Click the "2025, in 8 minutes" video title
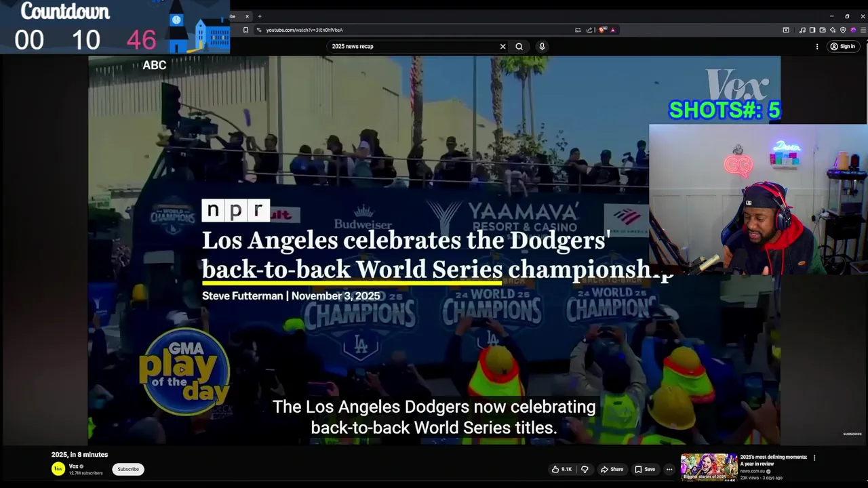The height and width of the screenshot is (488, 868). 79,455
